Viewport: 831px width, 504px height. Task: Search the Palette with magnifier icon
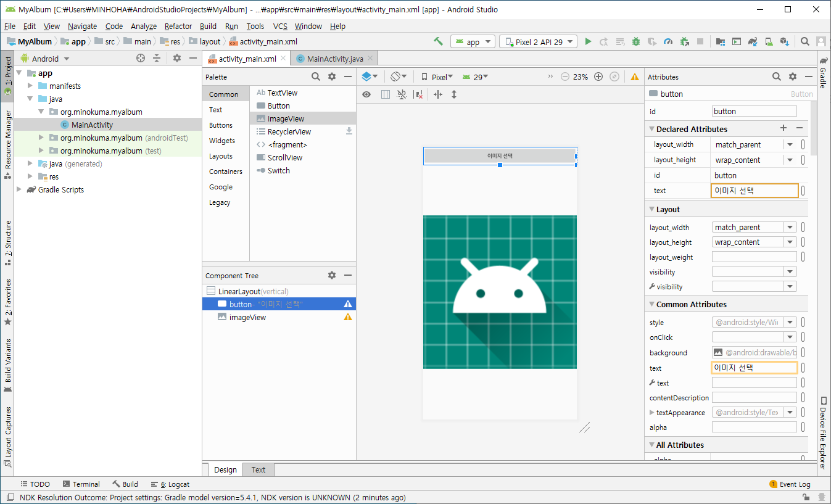coord(316,76)
